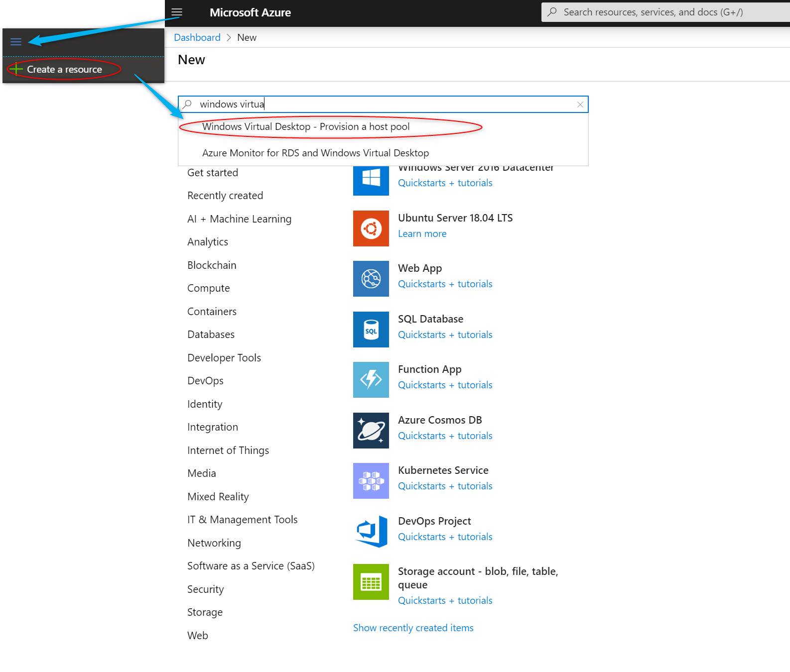Select the Web category

[198, 636]
